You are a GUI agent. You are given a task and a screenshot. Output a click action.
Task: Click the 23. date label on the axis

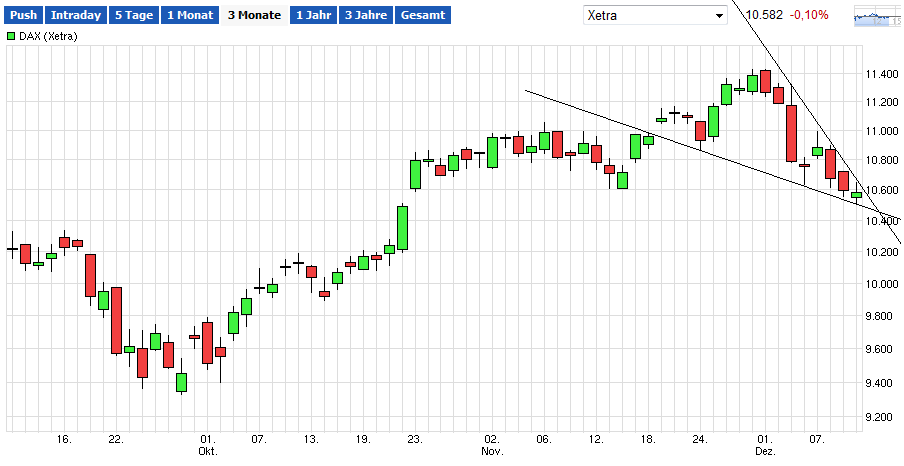click(x=415, y=439)
